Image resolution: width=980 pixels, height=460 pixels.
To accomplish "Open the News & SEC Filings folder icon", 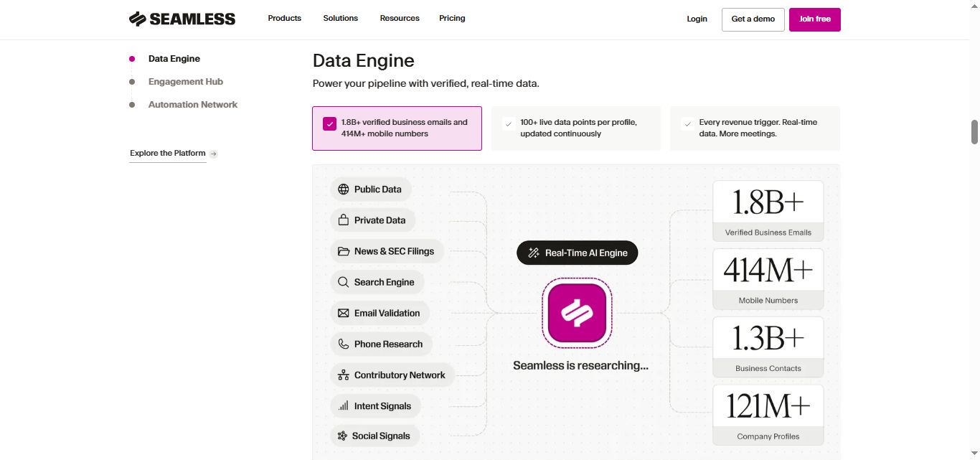I will point(344,250).
